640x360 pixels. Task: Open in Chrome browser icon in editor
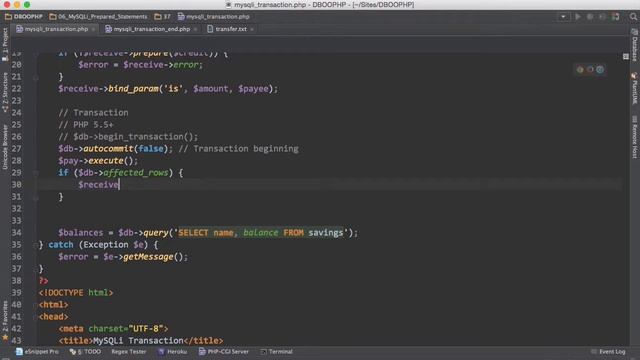pyautogui.click(x=580, y=69)
